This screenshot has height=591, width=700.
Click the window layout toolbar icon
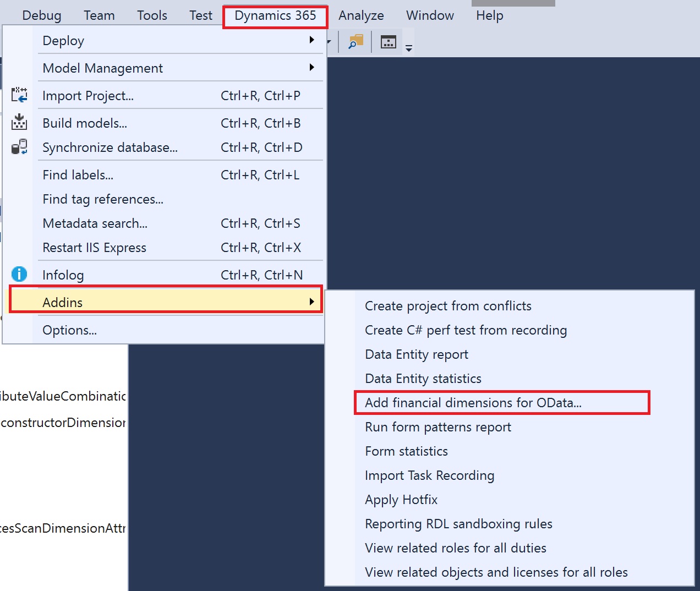[x=389, y=41]
